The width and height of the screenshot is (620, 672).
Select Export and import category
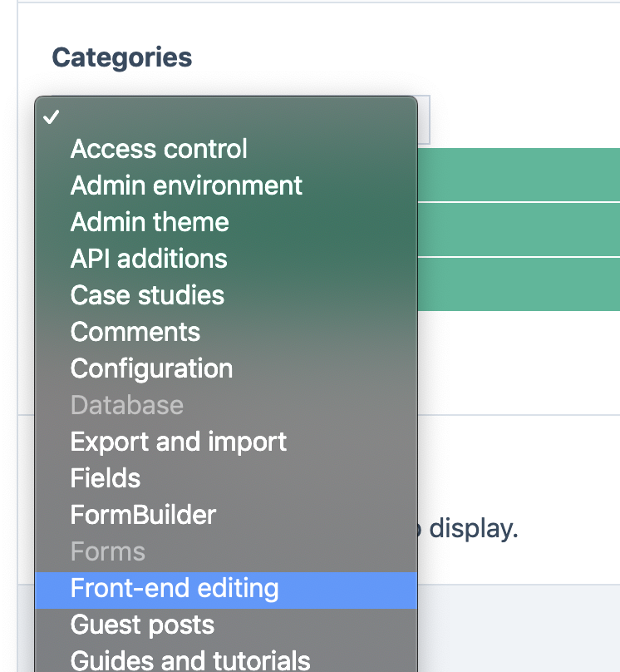click(179, 442)
